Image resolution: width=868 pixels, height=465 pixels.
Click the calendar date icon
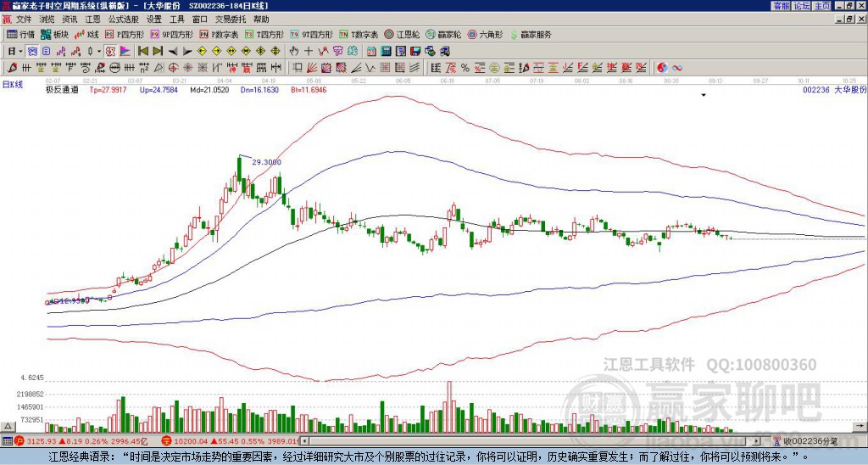click(371, 52)
